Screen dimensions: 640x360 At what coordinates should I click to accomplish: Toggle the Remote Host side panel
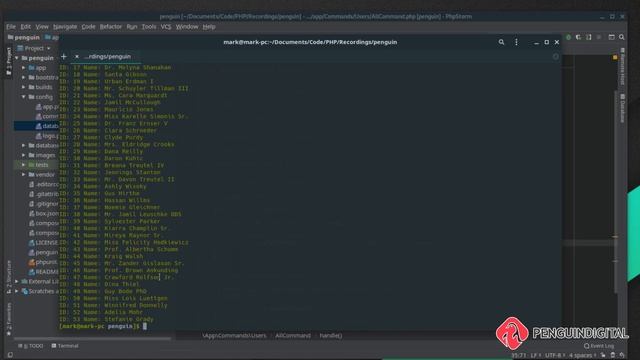(x=622, y=66)
